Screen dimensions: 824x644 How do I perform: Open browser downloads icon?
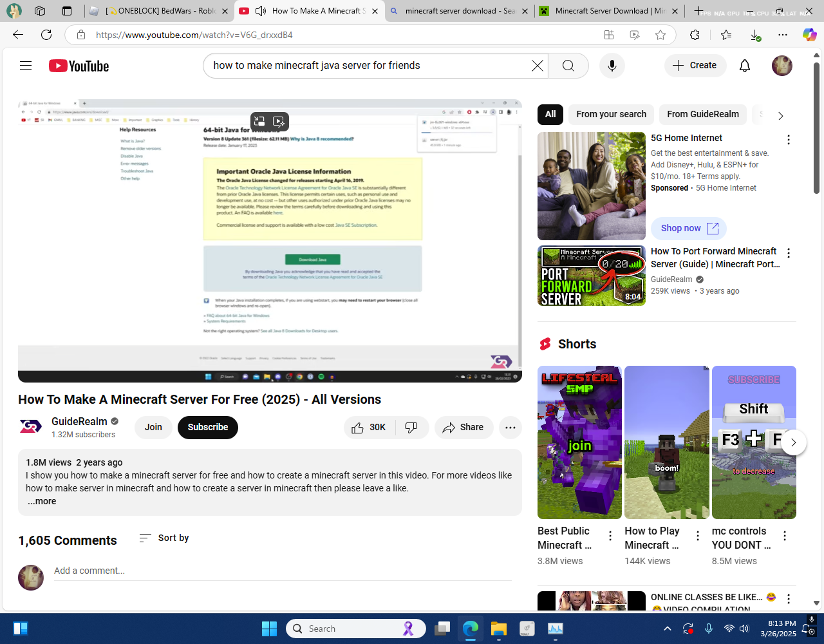[x=755, y=35]
